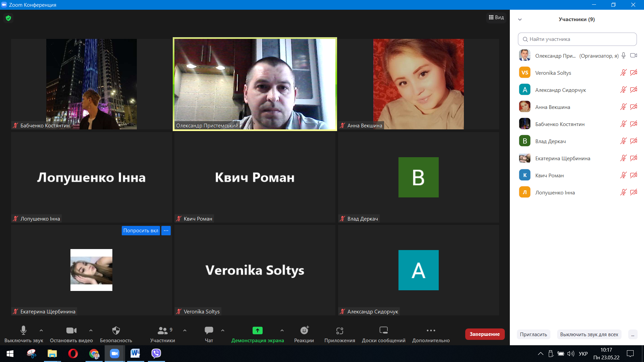Open the Apps icon in toolbar
The height and width of the screenshot is (362, 644).
tap(339, 331)
